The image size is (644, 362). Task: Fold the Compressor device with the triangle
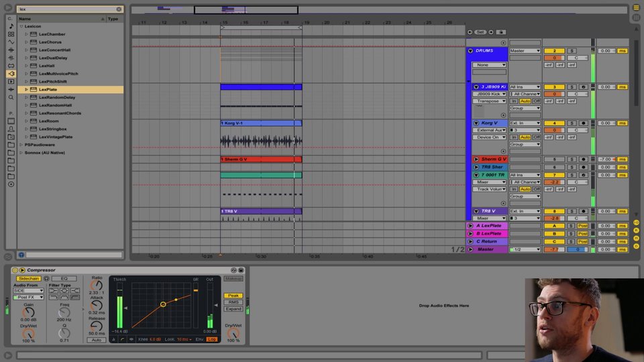(23, 270)
